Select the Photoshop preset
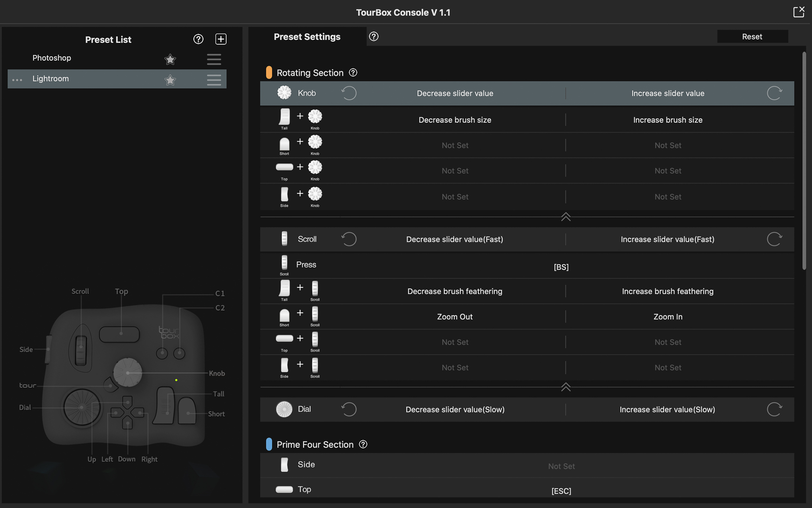Image resolution: width=812 pixels, height=508 pixels. point(52,58)
